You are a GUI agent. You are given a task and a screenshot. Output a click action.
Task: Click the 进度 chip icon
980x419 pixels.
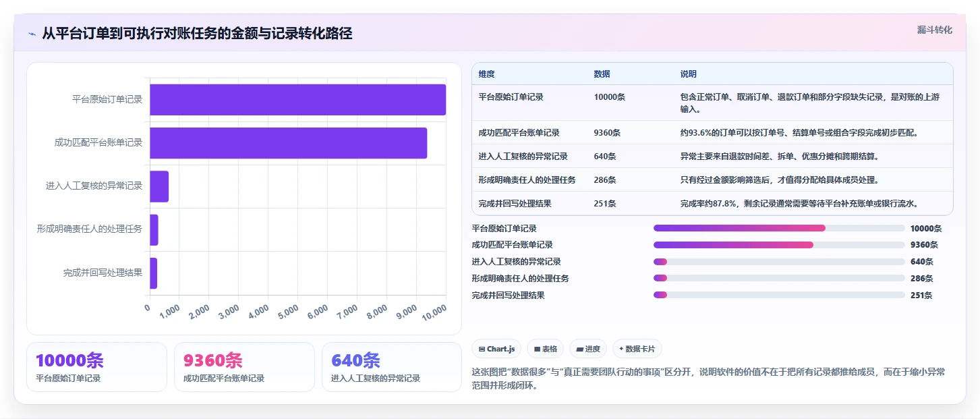(579, 349)
